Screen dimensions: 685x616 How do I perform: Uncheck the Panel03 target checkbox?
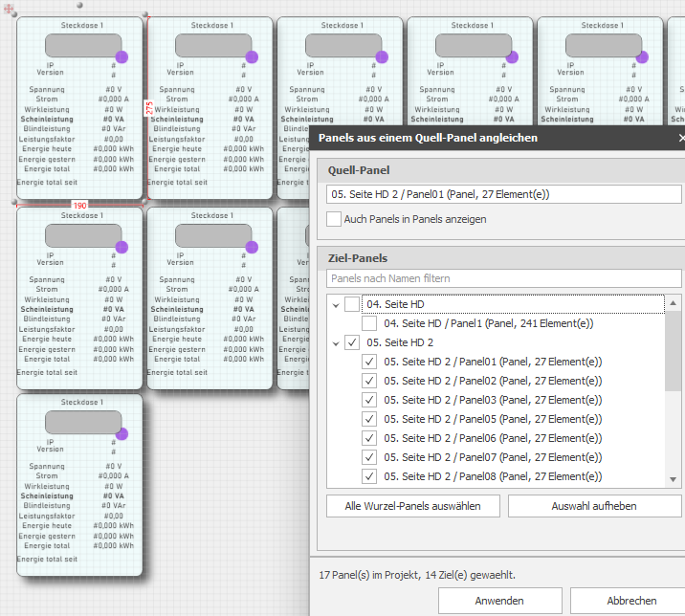369,400
